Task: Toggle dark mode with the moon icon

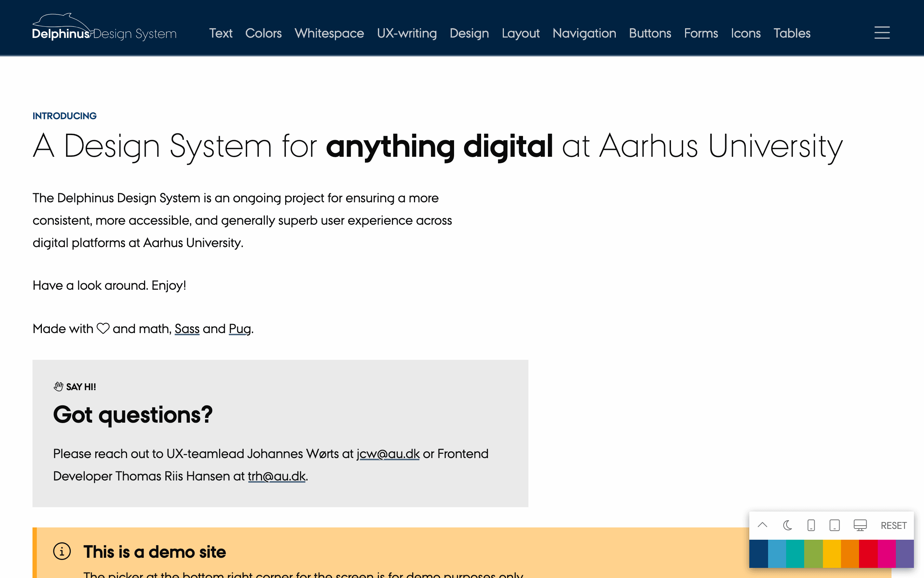Action: pyautogui.click(x=787, y=525)
